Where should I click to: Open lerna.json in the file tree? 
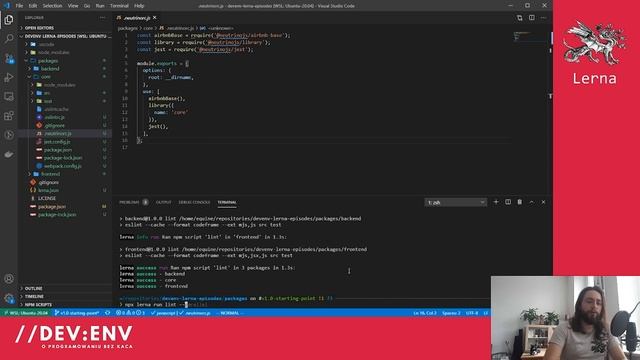point(49,190)
